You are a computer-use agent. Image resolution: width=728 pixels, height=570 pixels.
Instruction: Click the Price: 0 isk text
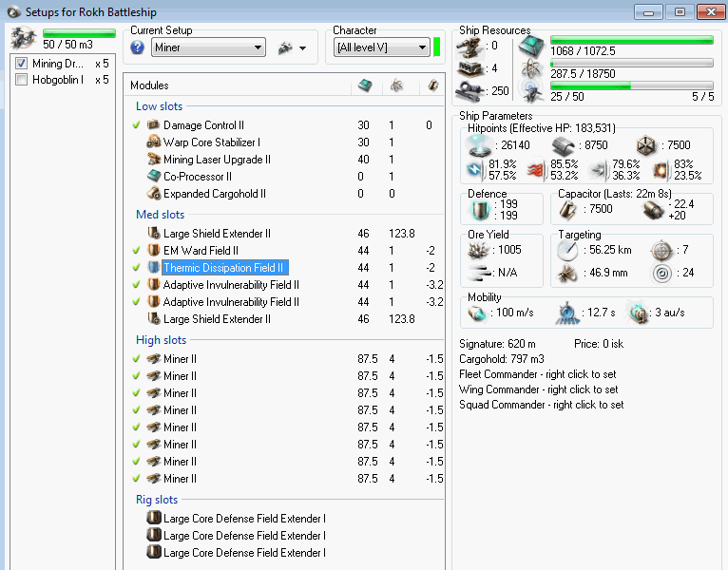(599, 344)
